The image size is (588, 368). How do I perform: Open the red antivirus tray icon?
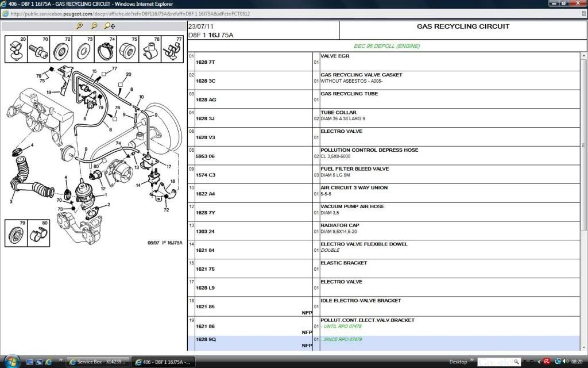547,362
